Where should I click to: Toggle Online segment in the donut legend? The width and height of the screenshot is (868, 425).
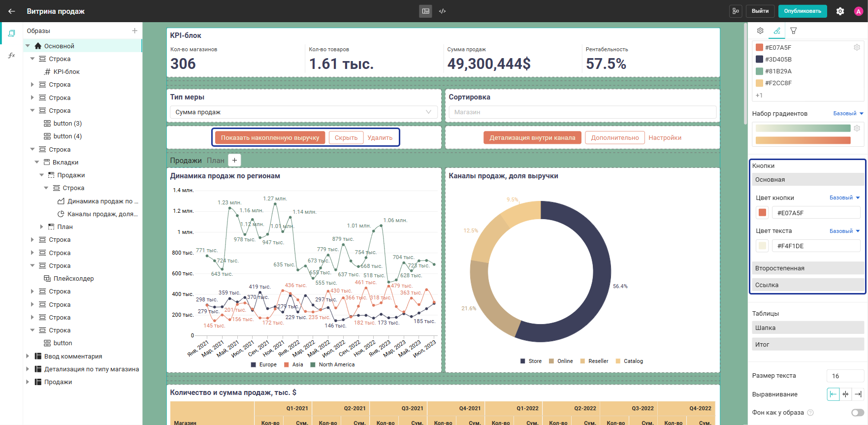561,361
